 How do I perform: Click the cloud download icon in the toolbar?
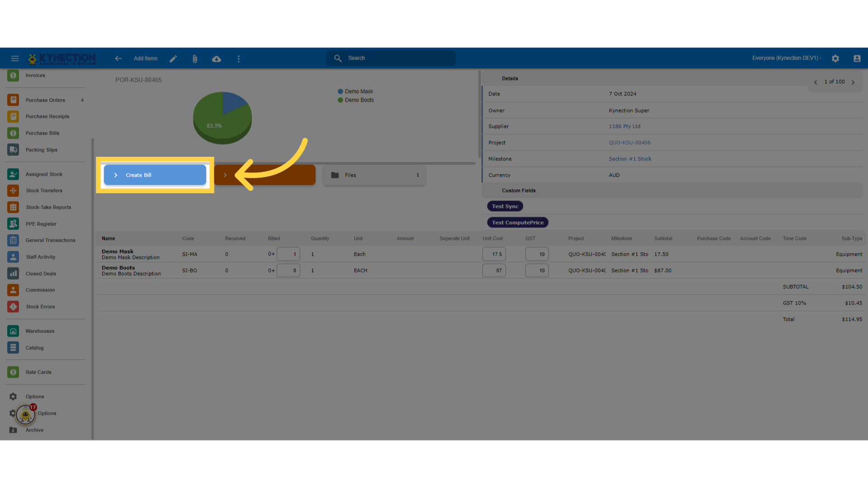click(217, 59)
